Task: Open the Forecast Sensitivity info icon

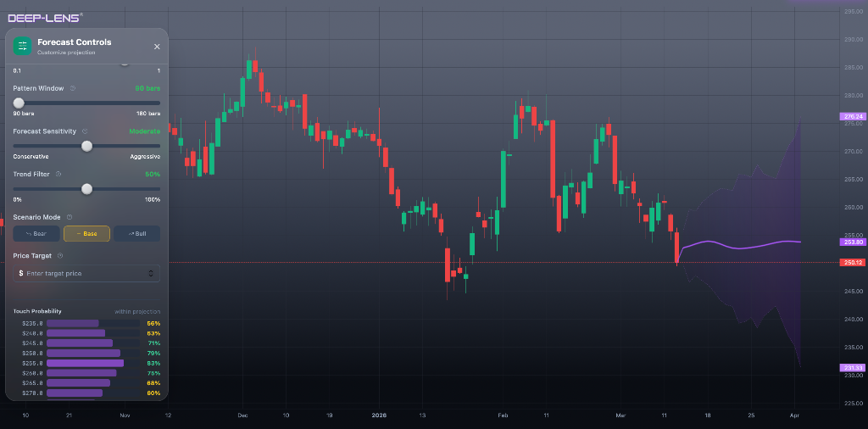Action: [x=85, y=131]
